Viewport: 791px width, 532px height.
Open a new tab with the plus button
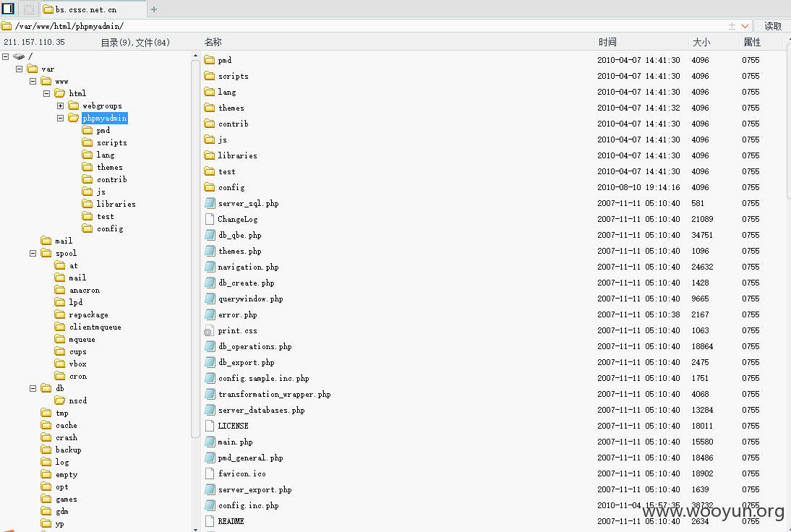[x=154, y=9]
